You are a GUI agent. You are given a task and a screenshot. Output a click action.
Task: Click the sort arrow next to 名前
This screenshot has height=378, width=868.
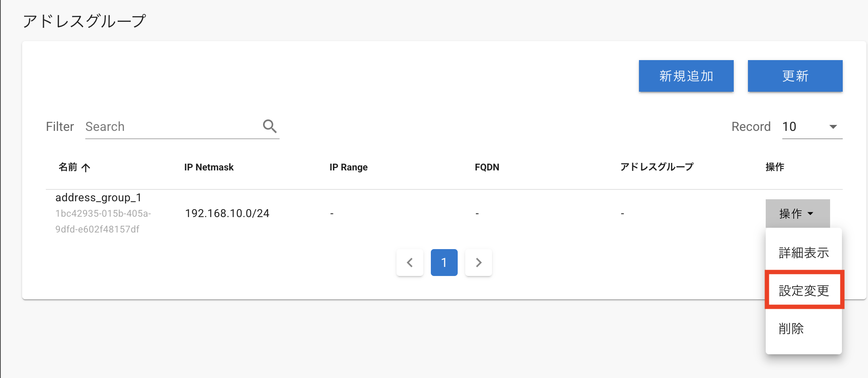[86, 168]
